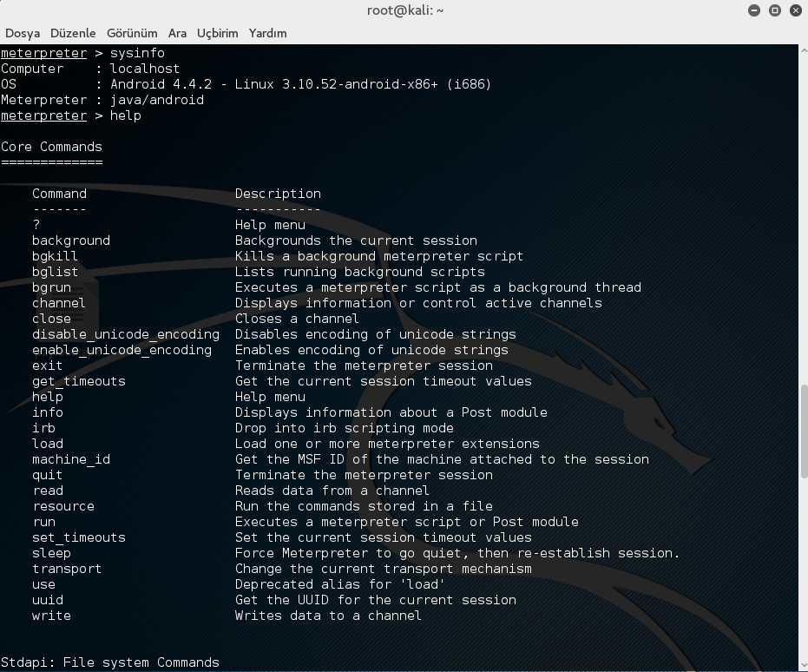Click the transport command entry
Image resolution: width=808 pixels, height=672 pixels.
pos(67,569)
